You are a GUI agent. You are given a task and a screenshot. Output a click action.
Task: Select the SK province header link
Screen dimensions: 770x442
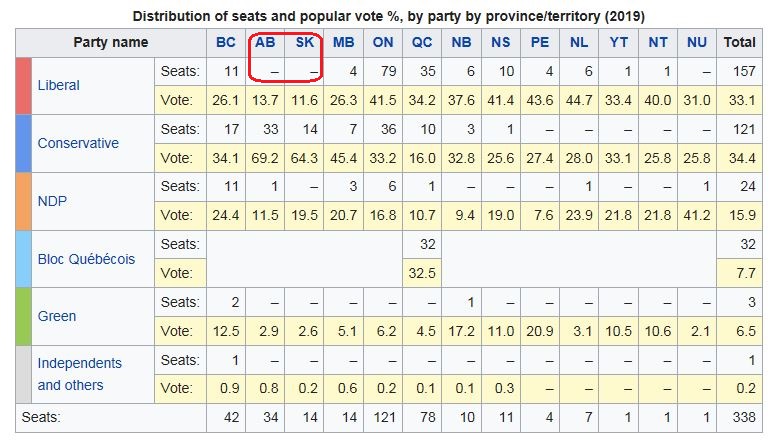(x=303, y=43)
